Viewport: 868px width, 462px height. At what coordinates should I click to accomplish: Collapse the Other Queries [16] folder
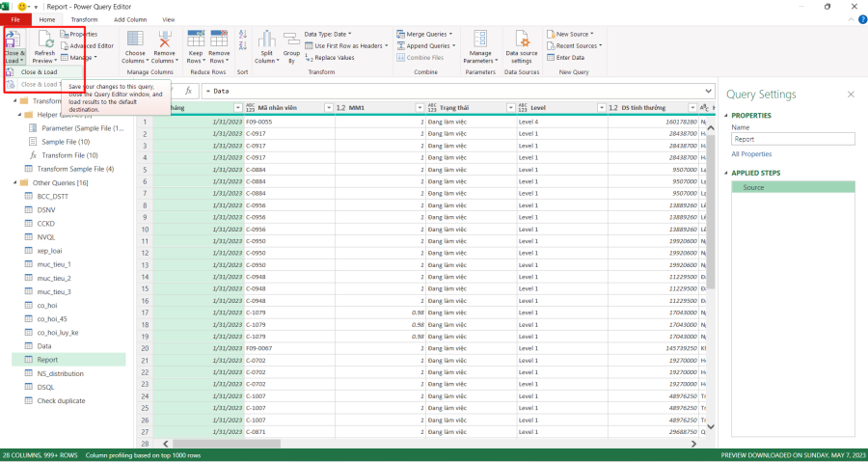(15, 182)
